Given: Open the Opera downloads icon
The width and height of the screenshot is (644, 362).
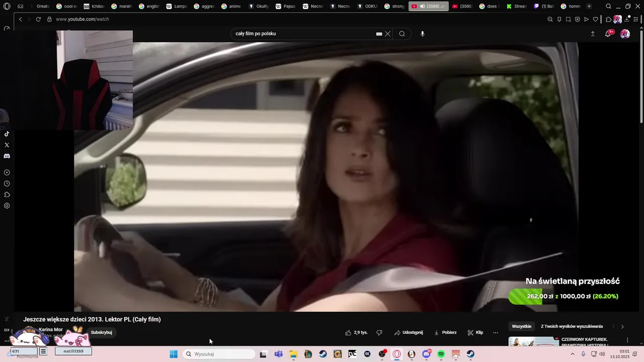Looking at the screenshot, I should (x=627, y=19).
